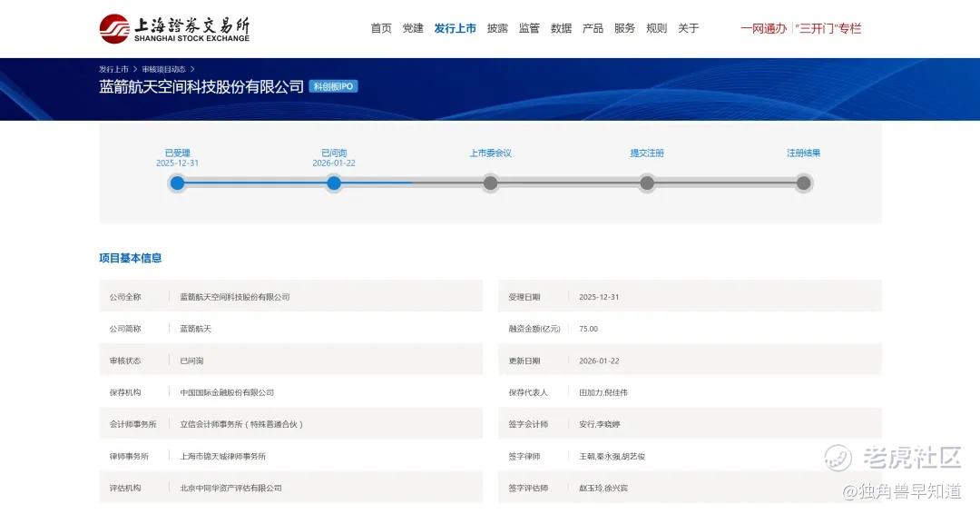Select 发行上市 in the top navigation bar
The height and width of the screenshot is (514, 980).
[x=455, y=28]
